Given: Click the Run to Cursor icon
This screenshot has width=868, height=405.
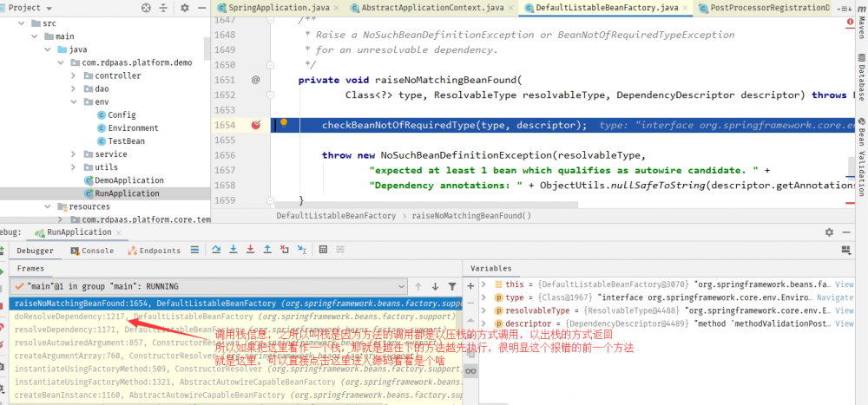Looking at the screenshot, I should click(301, 250).
